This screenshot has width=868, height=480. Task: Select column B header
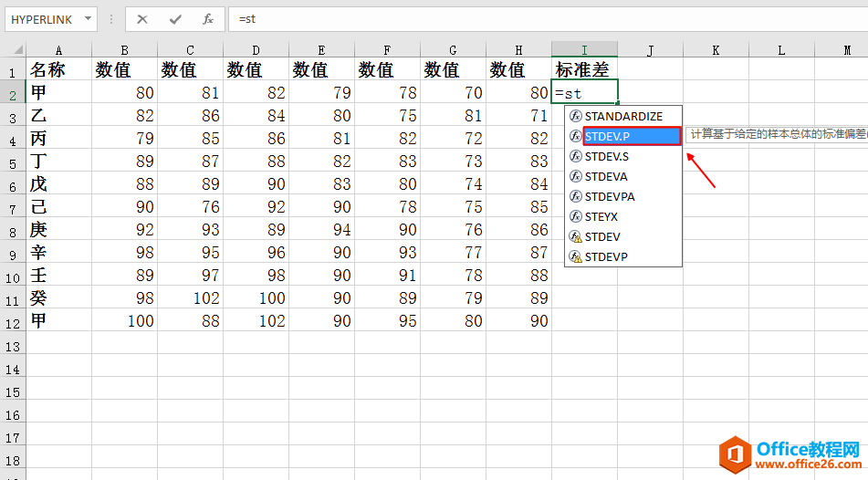124,50
